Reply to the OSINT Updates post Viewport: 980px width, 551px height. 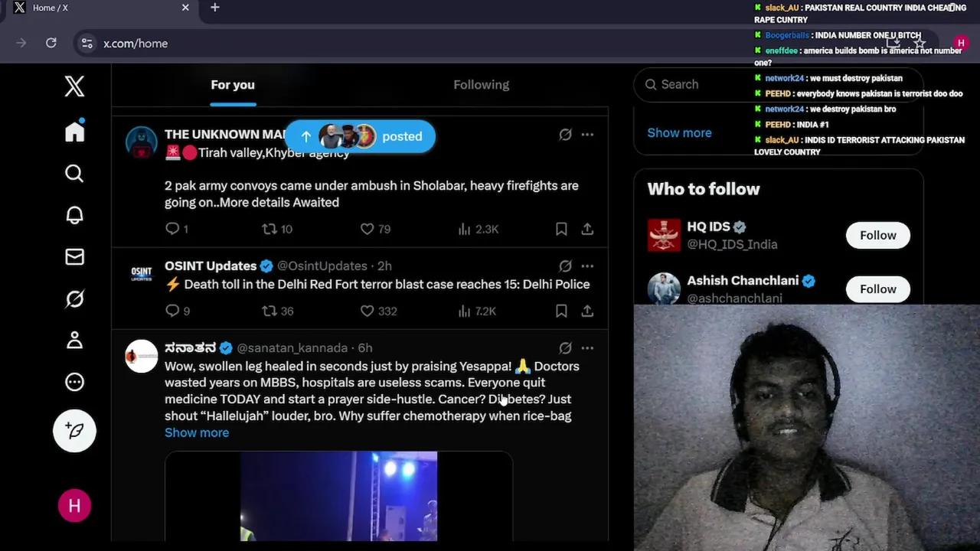pyautogui.click(x=177, y=311)
